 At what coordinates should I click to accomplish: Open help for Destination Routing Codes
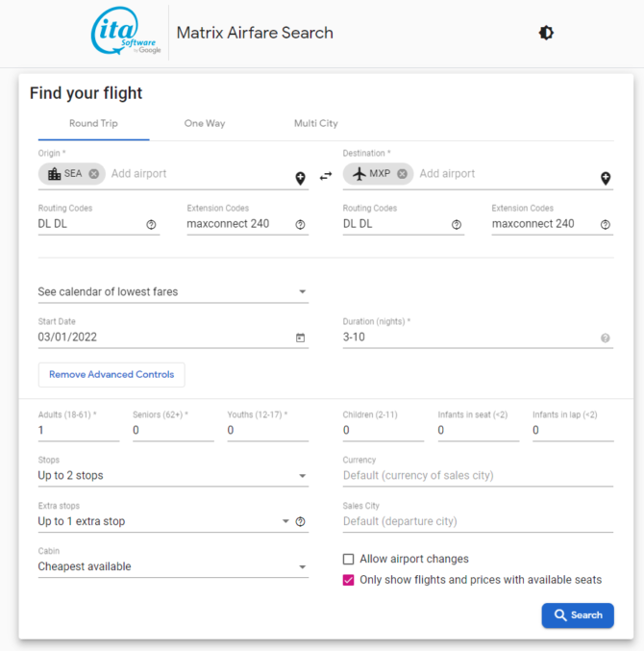pyautogui.click(x=457, y=225)
